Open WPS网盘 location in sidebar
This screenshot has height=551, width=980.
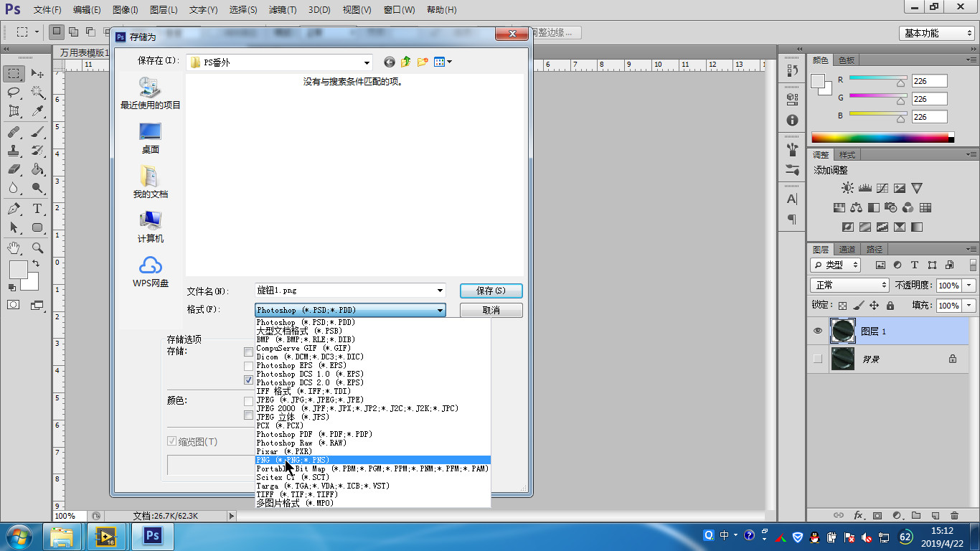click(150, 272)
